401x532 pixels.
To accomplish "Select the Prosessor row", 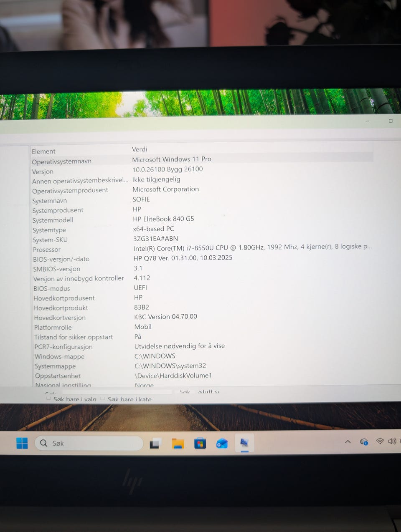I will [202, 249].
